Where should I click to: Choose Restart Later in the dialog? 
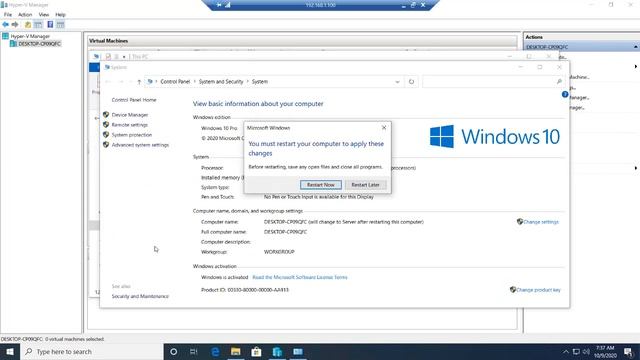[365, 185]
